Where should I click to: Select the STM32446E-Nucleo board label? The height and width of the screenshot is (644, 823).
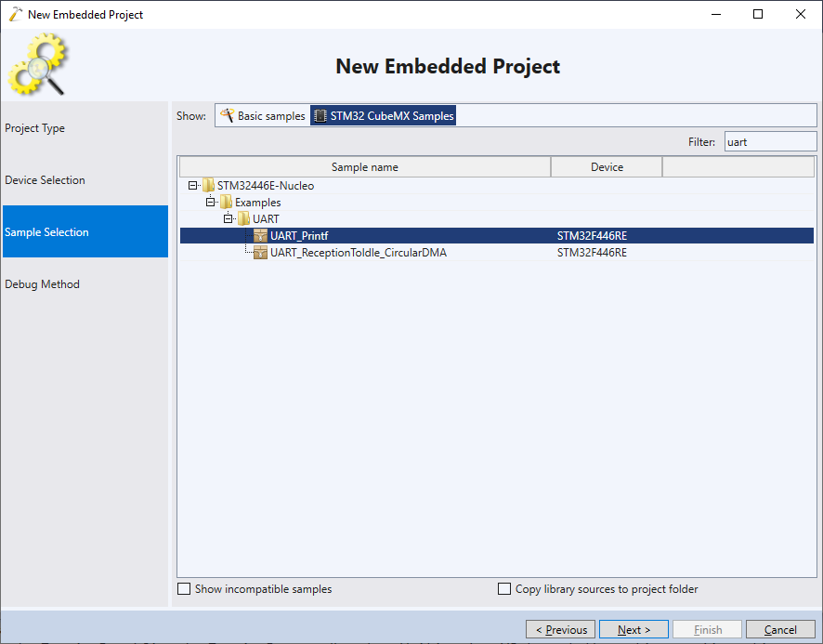266,186
